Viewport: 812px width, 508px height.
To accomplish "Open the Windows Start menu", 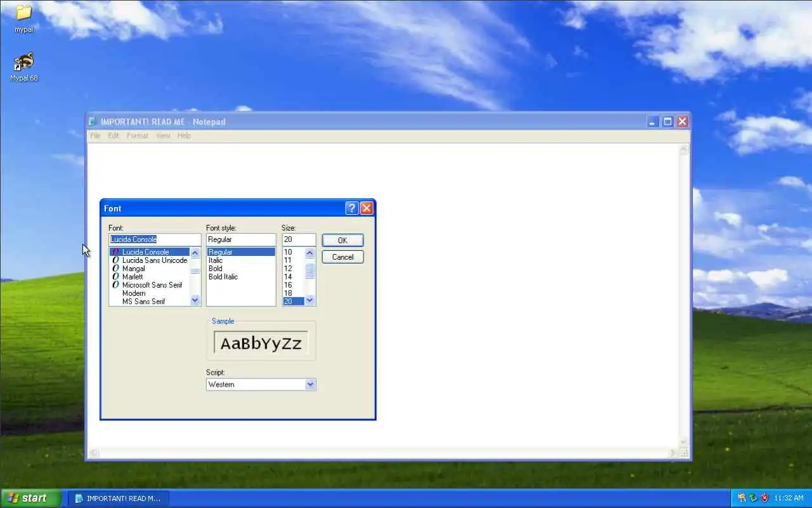I will [30, 498].
